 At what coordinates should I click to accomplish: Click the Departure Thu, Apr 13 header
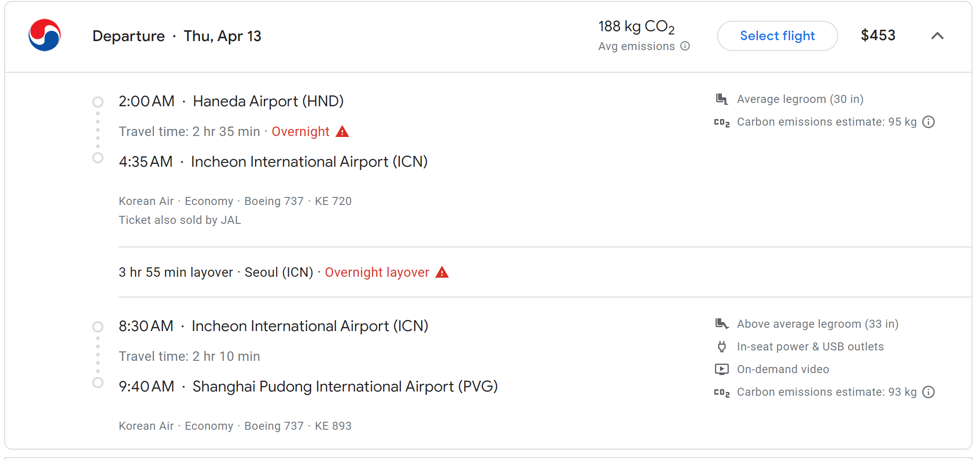[x=177, y=36]
